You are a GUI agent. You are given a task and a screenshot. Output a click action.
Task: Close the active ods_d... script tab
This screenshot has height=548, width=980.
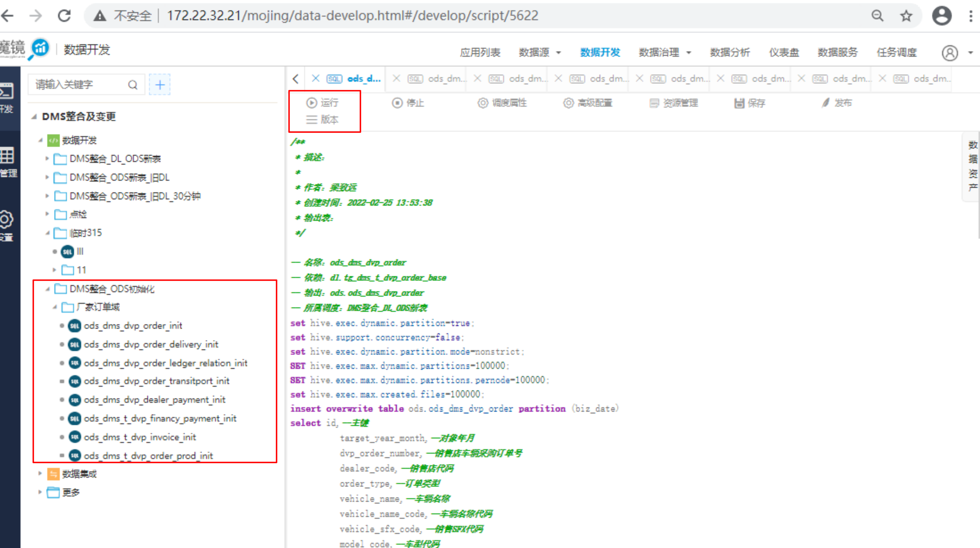(315, 78)
